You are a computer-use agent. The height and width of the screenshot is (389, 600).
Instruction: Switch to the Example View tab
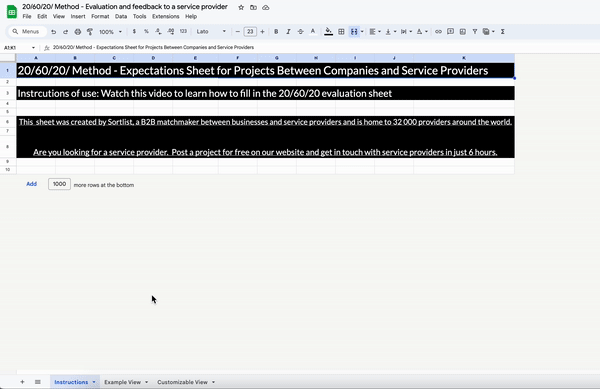[x=122, y=382]
